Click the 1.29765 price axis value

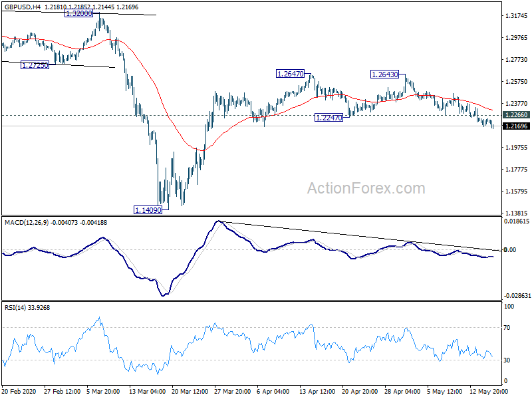[517, 38]
